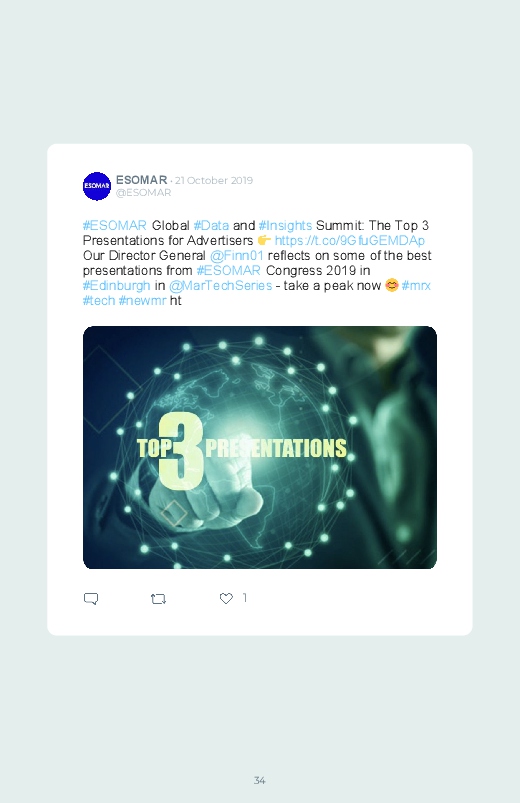Screen dimensions: 520x803
Task: Like the tweet with heart icon
Action: pos(226,598)
